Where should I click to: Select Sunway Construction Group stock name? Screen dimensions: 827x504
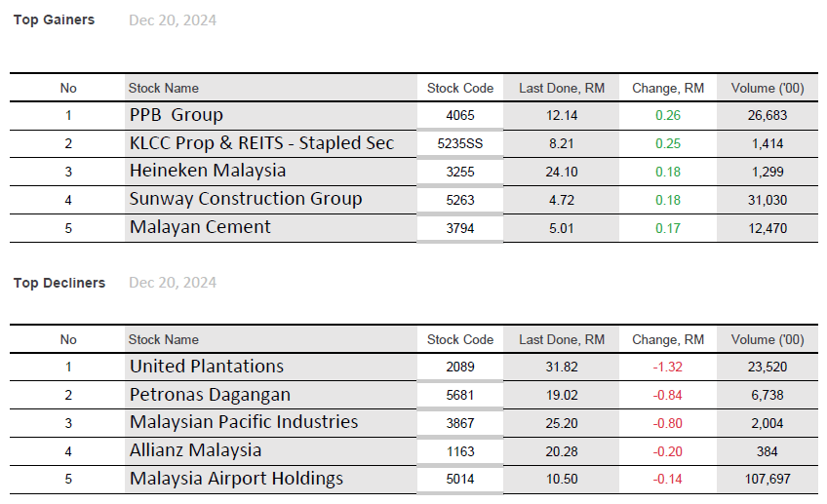(x=246, y=199)
